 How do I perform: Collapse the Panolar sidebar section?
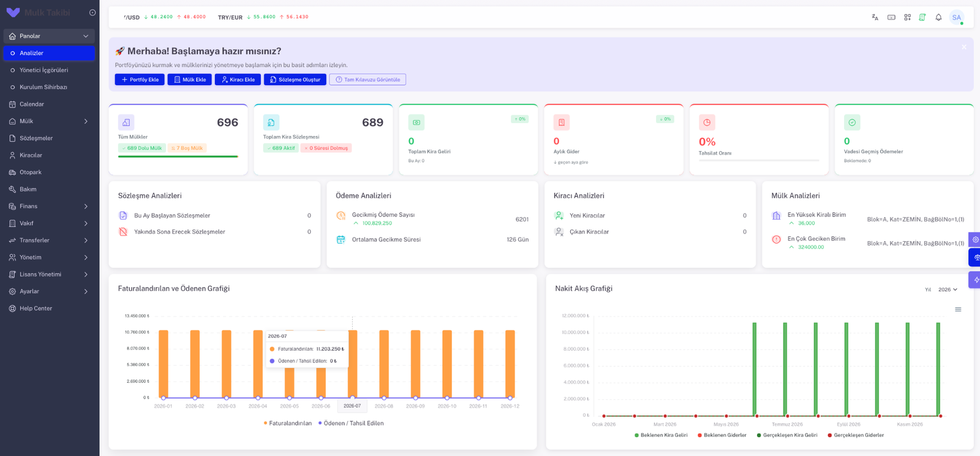(49, 36)
